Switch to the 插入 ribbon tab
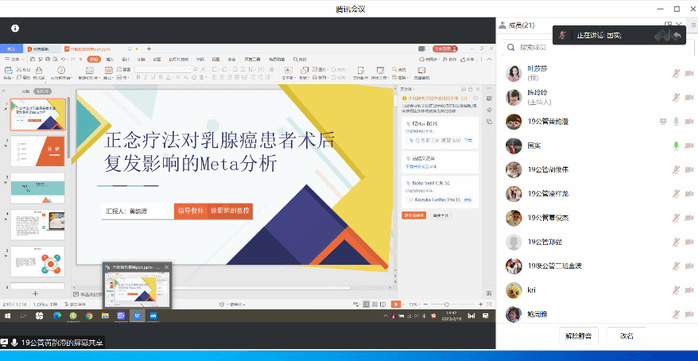 coord(110,59)
